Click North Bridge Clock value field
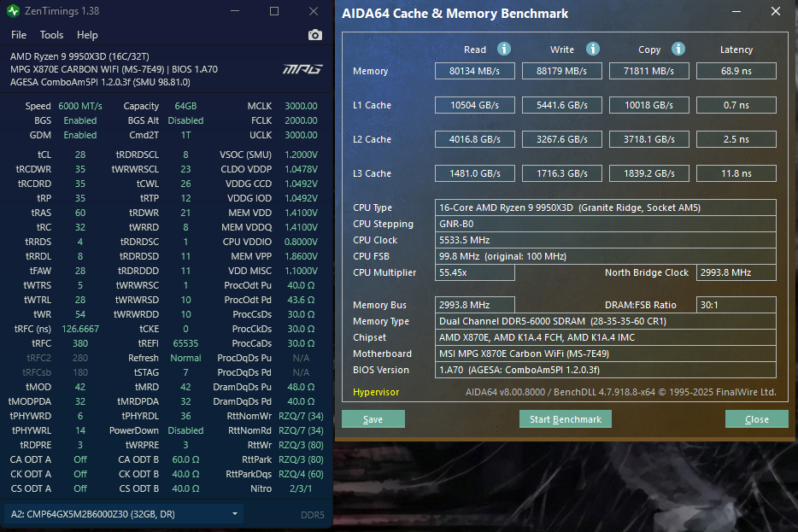Image resolution: width=798 pixels, height=532 pixels. [x=736, y=272]
